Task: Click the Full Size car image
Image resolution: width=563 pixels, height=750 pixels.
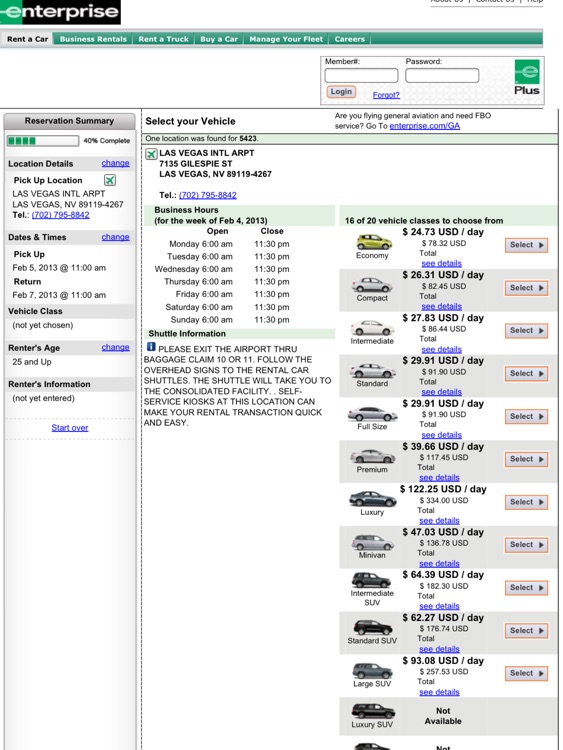Action: point(372,414)
